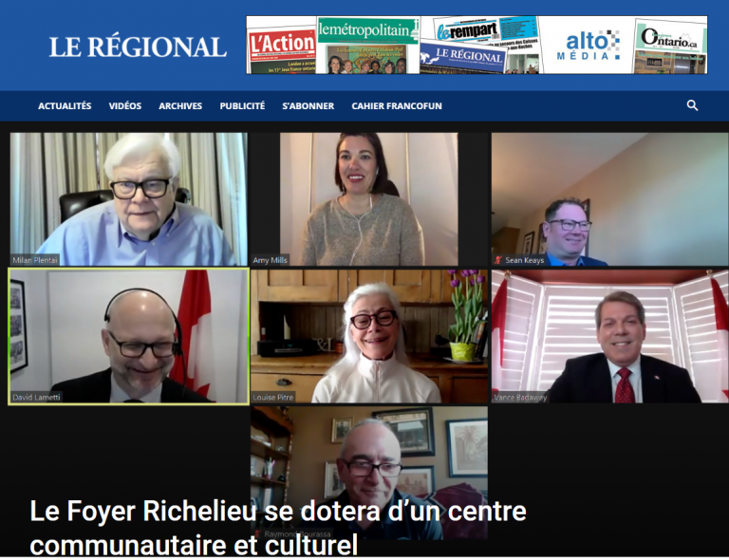Click the S'abonner menu link
The width and height of the screenshot is (729, 560).
(x=308, y=106)
